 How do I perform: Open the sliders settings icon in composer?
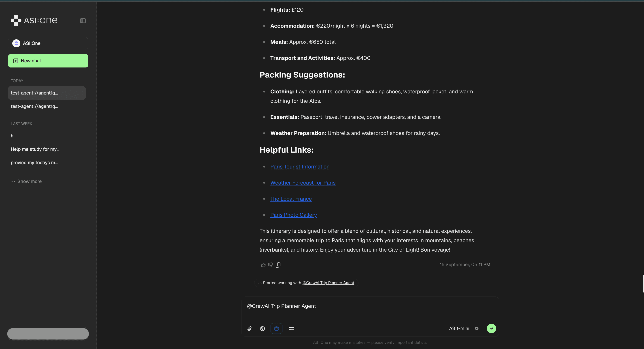tap(291, 328)
